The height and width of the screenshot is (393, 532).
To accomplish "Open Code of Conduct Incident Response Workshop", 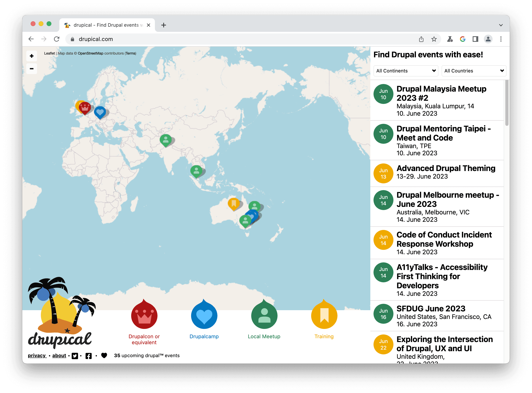I will click(x=437, y=243).
